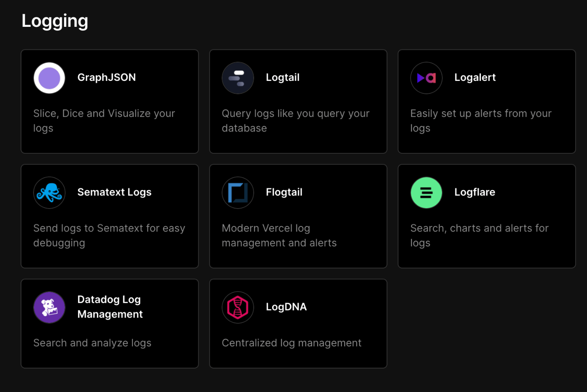Viewport: 587px width, 392px height.
Task: Open Datadog Log Management title
Action: 110,307
